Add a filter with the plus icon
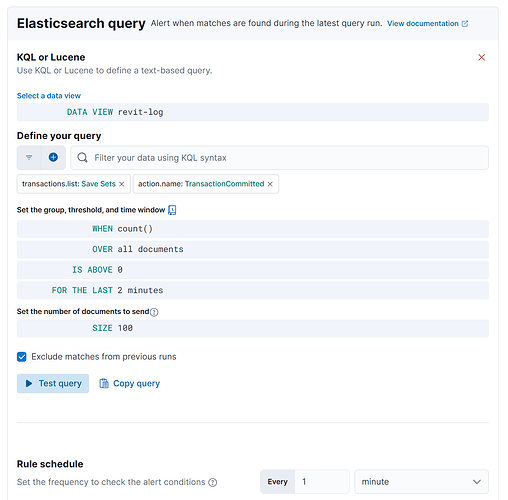The image size is (508, 500). [53, 157]
